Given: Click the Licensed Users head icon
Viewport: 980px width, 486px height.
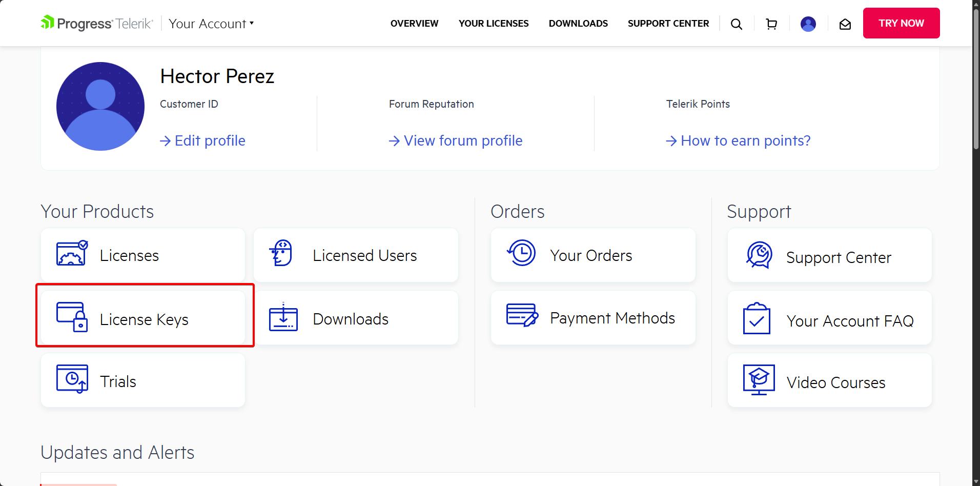Looking at the screenshot, I should pyautogui.click(x=281, y=253).
